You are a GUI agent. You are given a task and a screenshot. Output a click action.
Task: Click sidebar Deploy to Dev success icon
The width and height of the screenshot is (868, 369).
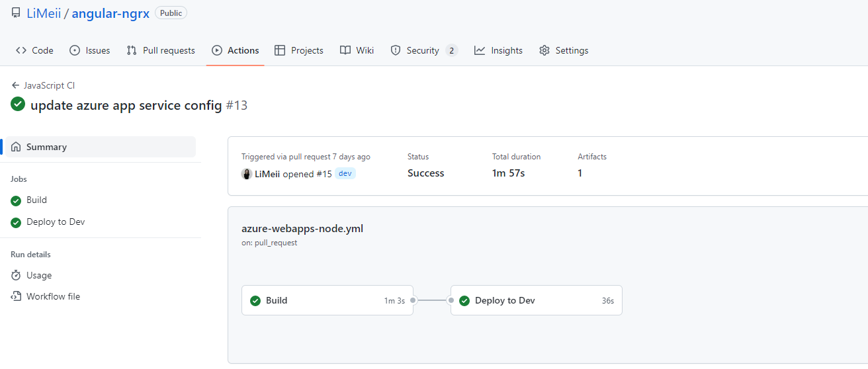pyautogui.click(x=16, y=223)
